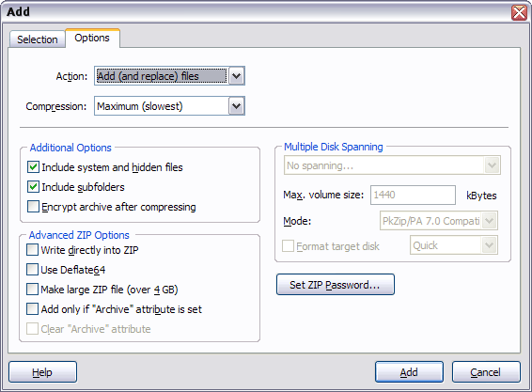Image resolution: width=532 pixels, height=392 pixels.
Task: Click the Set ZIP Password button
Action: [336, 285]
